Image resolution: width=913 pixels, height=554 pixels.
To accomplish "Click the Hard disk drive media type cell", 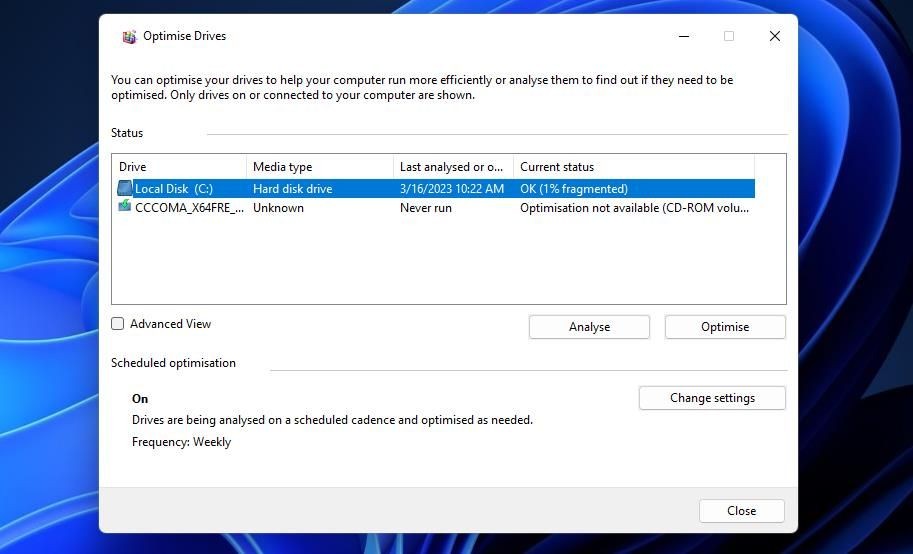I will pyautogui.click(x=293, y=189).
